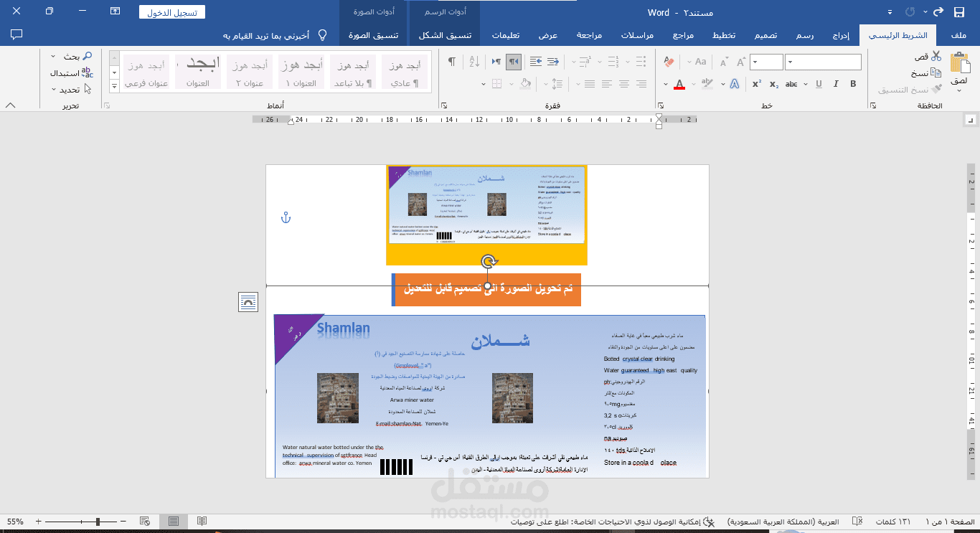The width and height of the screenshot is (980, 533).
Task: Open the font name combo box
Action: pyautogui.click(x=823, y=62)
